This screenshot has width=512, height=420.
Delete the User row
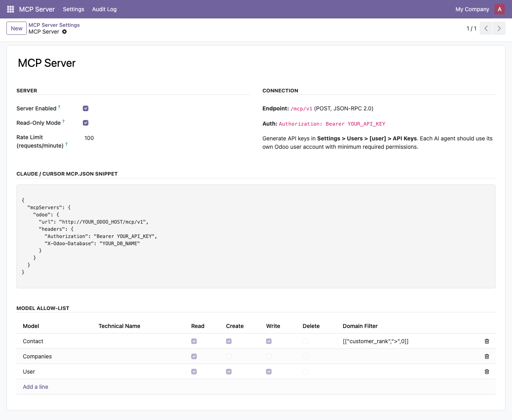tap(487, 372)
